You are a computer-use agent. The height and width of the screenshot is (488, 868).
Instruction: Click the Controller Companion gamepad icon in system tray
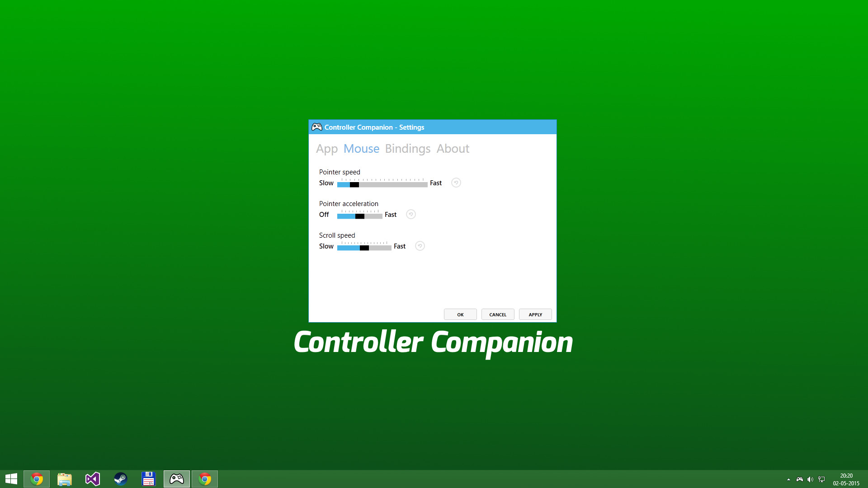799,479
